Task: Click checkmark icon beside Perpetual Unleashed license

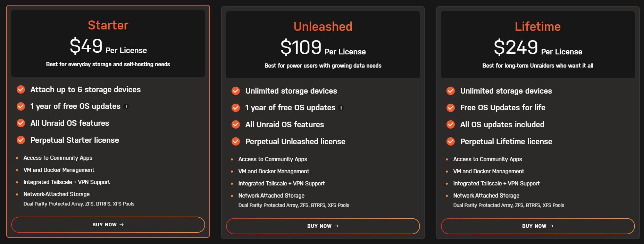Action: point(236,141)
